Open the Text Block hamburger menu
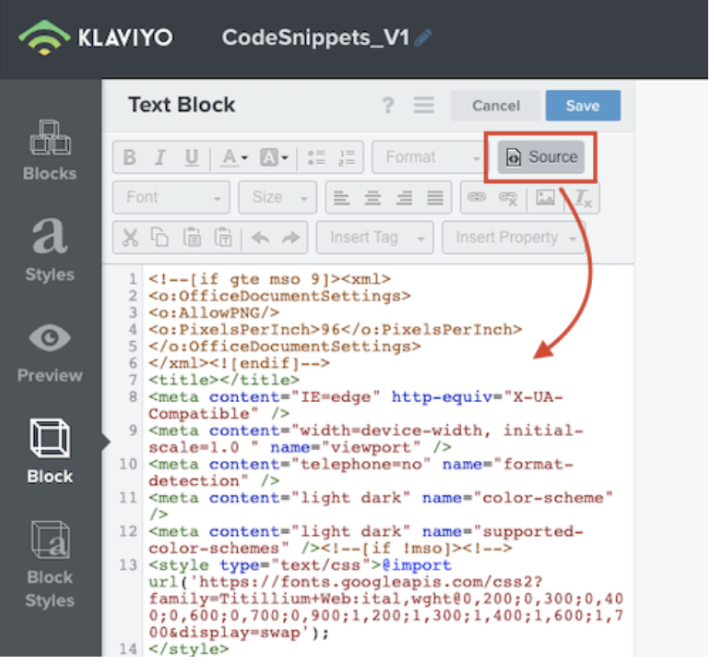 coord(424,105)
